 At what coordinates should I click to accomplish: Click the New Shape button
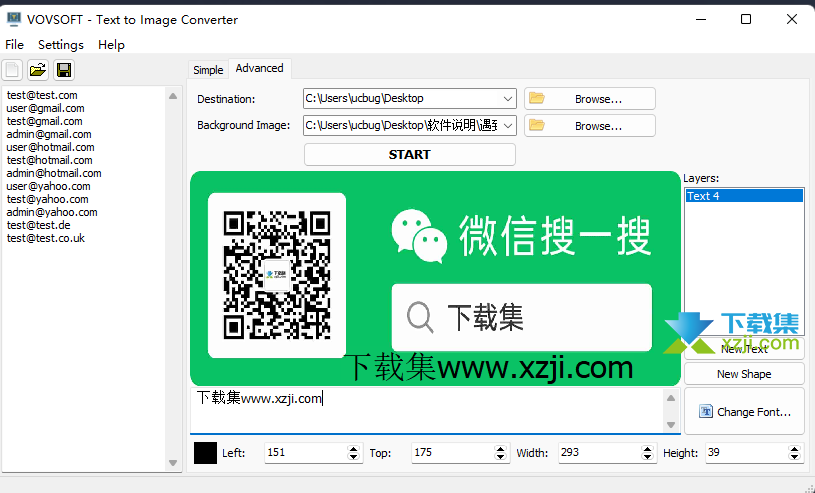coord(744,374)
